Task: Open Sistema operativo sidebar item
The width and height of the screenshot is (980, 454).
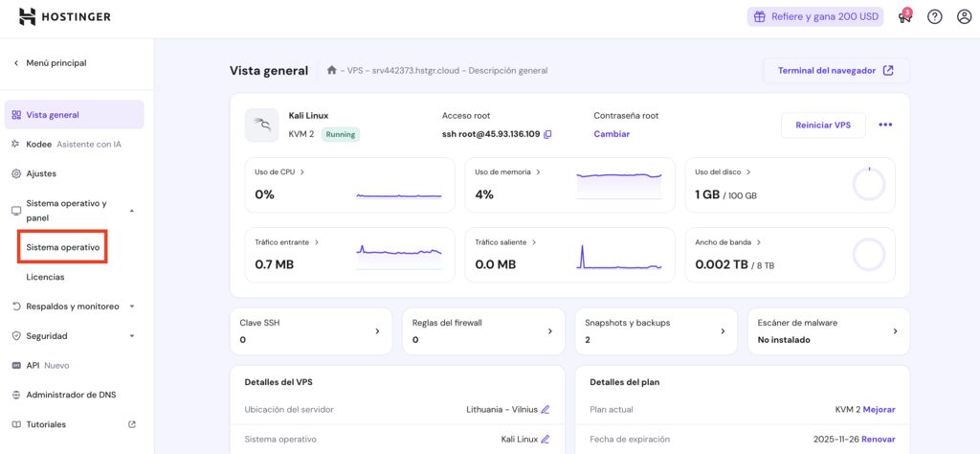Action: [63, 247]
